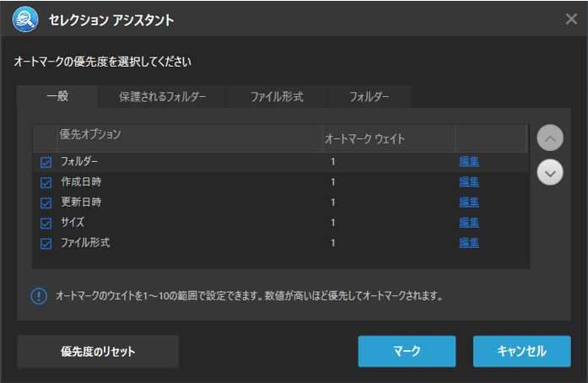Select the 一般 tab

[57, 97]
